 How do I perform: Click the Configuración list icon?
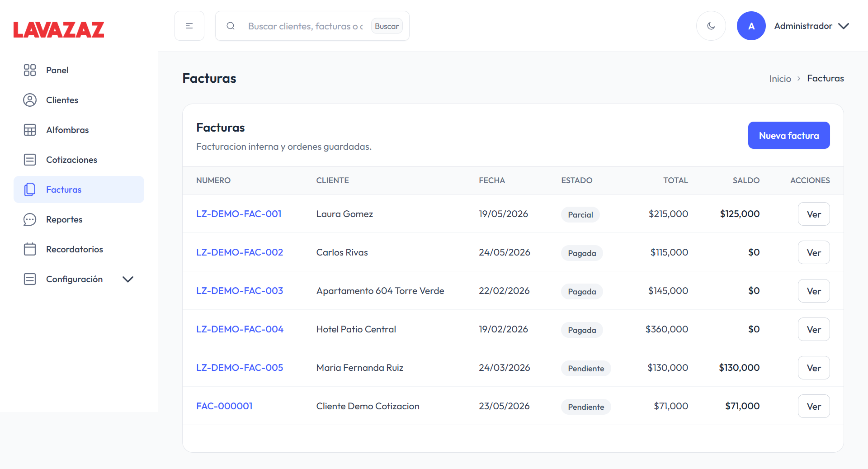(x=30, y=279)
